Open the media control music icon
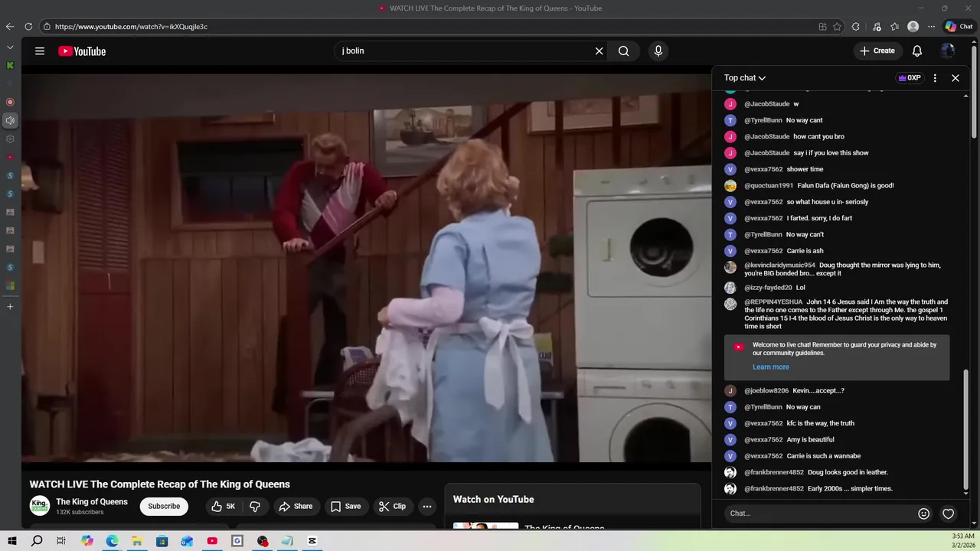The image size is (980, 551). pyautogui.click(x=877, y=26)
